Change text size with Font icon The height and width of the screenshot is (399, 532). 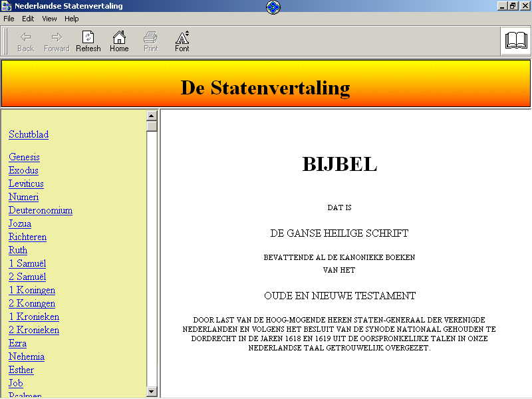click(x=182, y=37)
